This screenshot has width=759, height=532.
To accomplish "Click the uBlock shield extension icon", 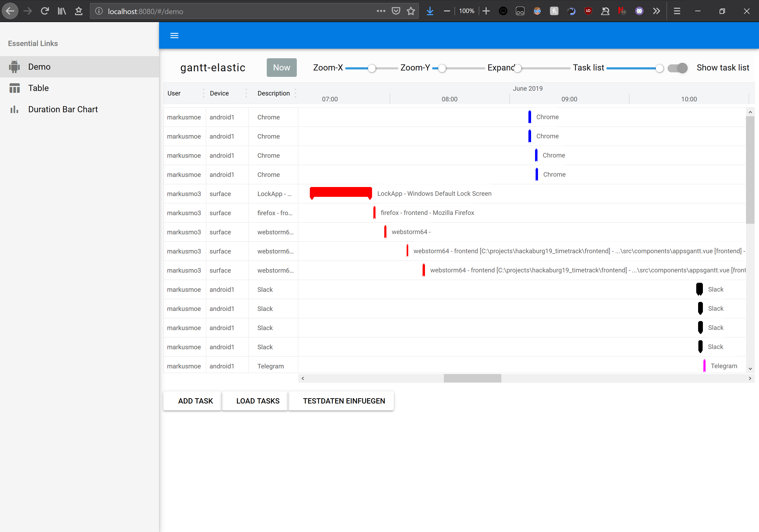I will (588, 11).
